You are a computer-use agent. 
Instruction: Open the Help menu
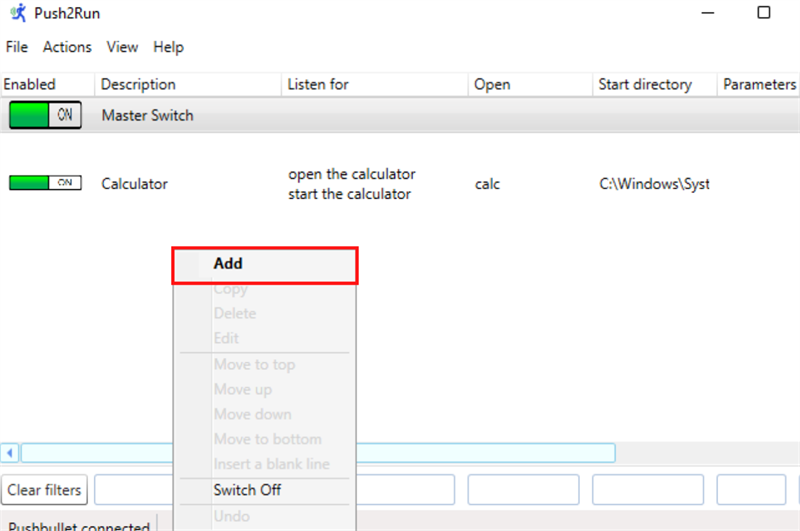[x=168, y=47]
